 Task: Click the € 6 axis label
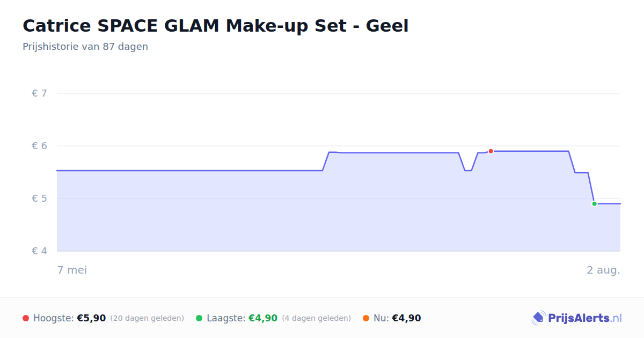pos(40,146)
